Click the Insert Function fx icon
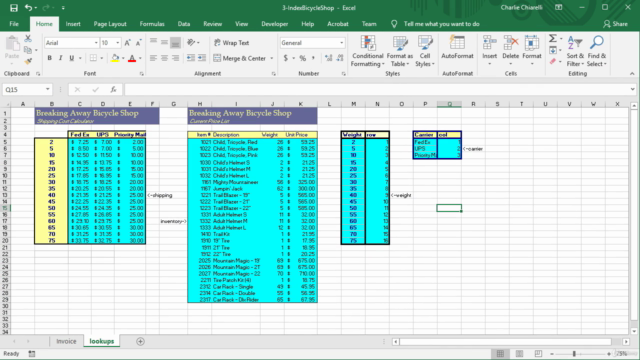This screenshot has height=360, width=640. coord(113,89)
